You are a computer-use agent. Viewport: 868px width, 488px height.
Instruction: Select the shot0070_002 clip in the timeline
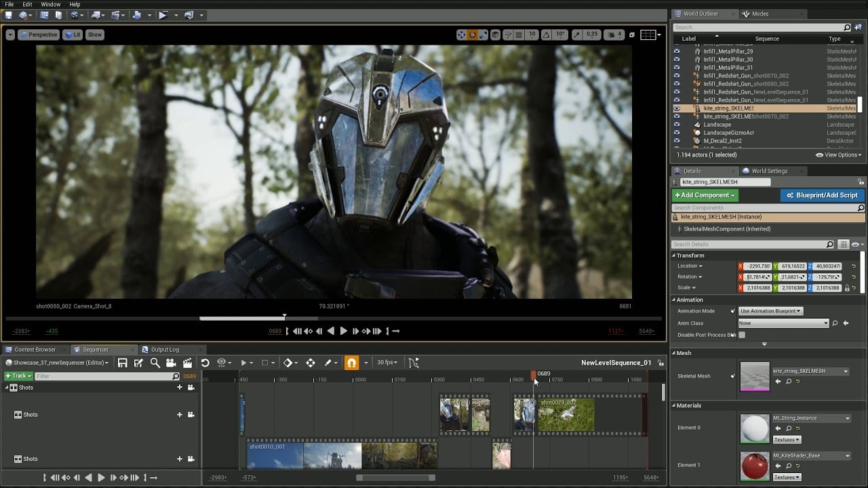(x=566, y=413)
